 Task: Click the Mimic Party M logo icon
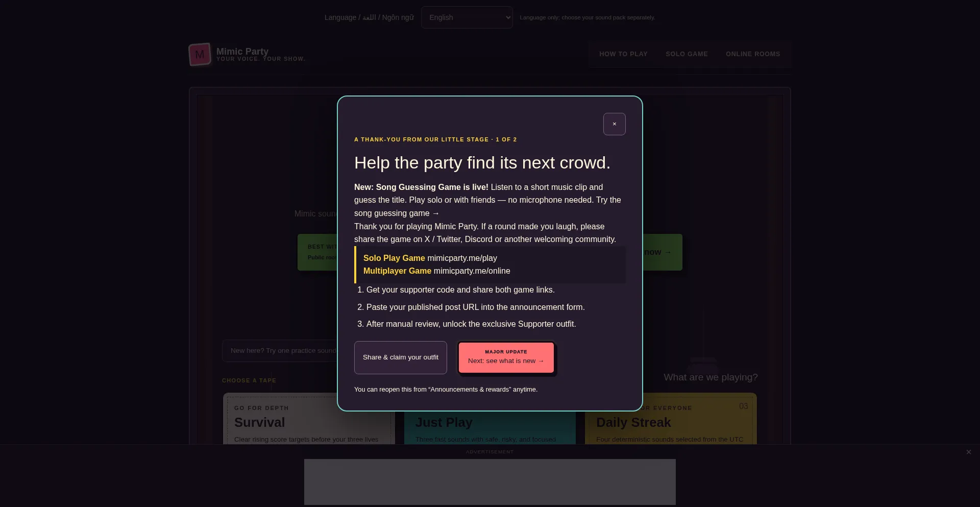200,55
